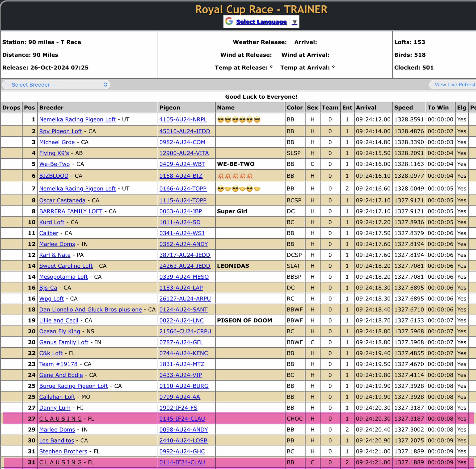Open Danny Lum breeder link

55,408
